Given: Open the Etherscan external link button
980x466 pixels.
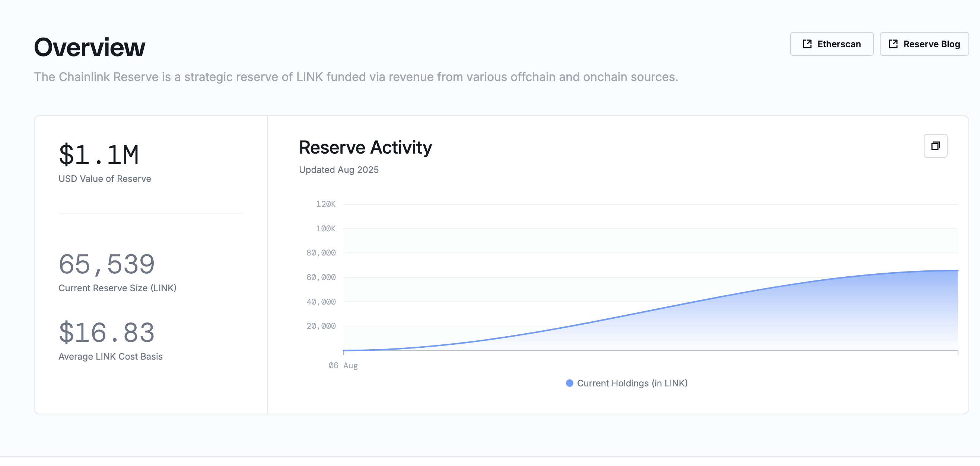Looking at the screenshot, I should (832, 44).
